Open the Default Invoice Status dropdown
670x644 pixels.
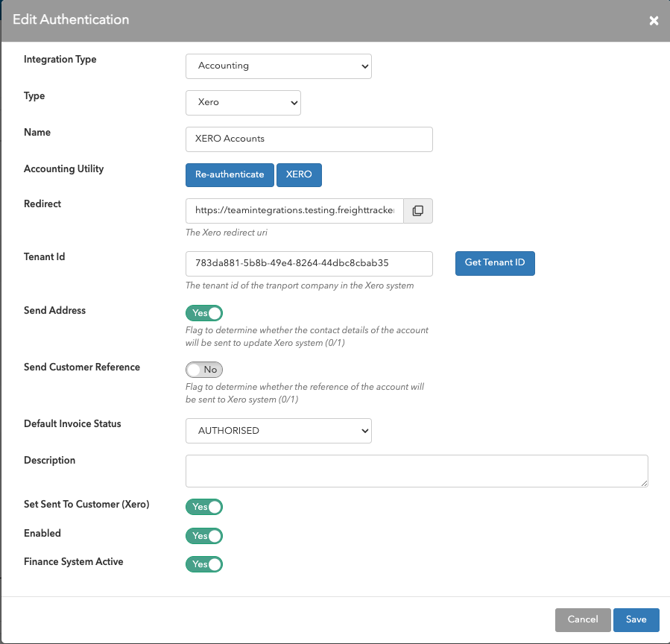point(279,431)
